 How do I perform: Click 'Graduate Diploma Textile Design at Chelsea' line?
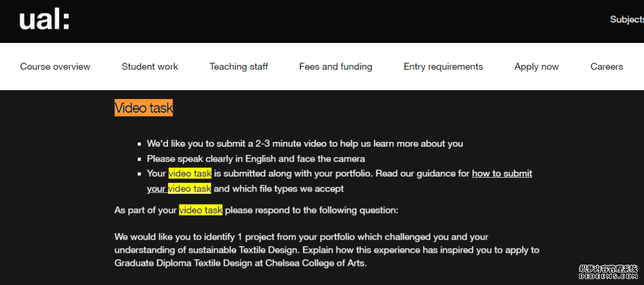[x=241, y=263]
